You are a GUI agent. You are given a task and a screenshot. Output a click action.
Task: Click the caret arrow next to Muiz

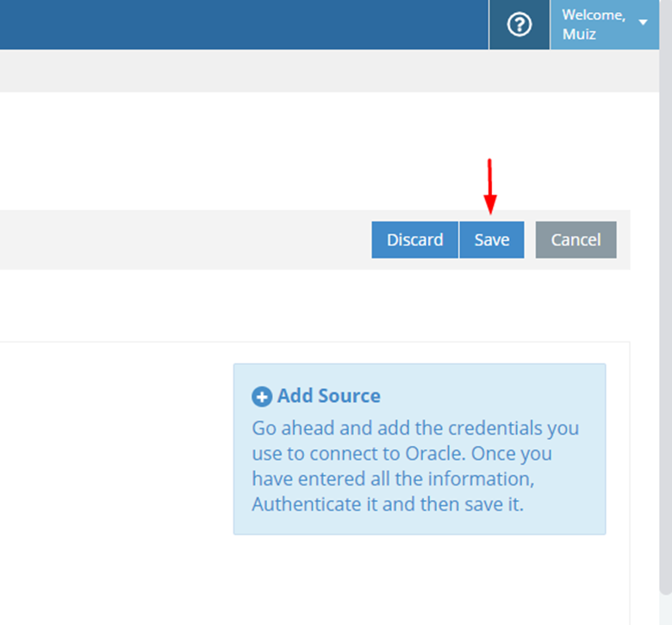tap(643, 22)
